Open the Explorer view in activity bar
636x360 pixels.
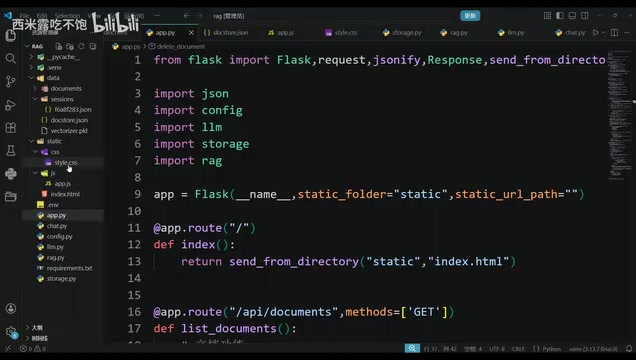[x=11, y=36]
